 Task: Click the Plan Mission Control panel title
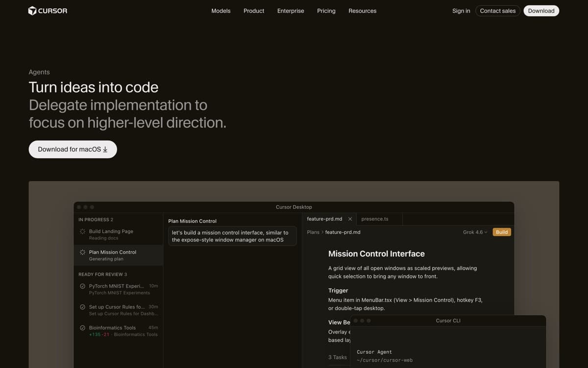point(192,221)
